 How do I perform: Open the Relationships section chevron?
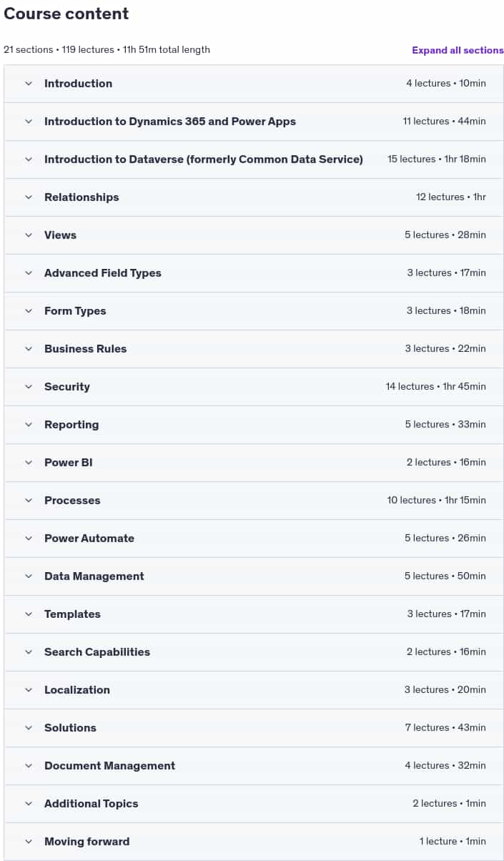pos(29,197)
